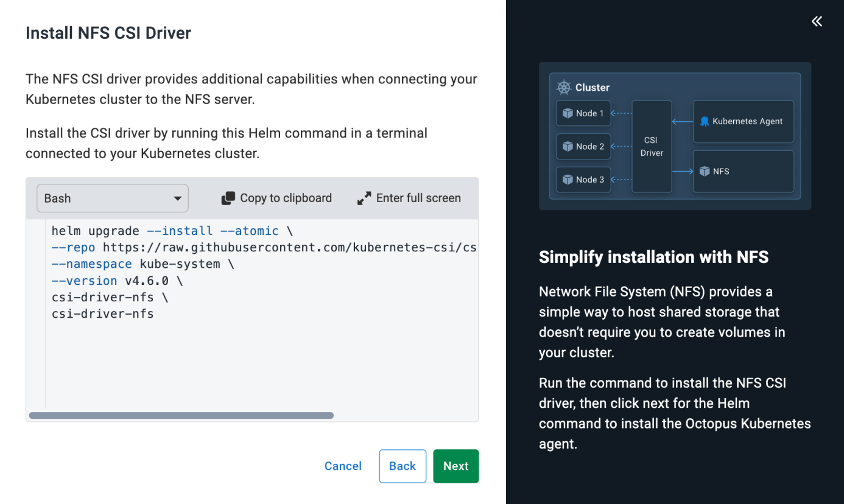This screenshot has height=504, width=844.
Task: Click the '--version v4.6.0' line
Action: point(117,281)
